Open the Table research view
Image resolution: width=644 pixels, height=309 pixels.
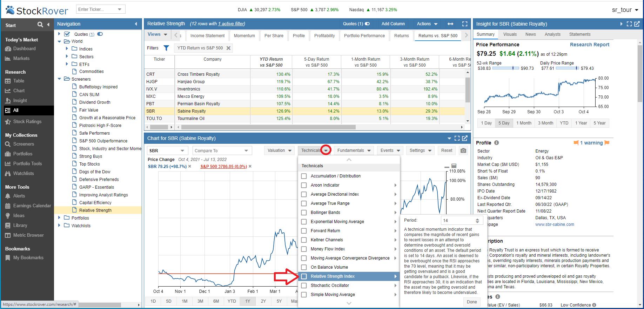pyautogui.click(x=15, y=81)
